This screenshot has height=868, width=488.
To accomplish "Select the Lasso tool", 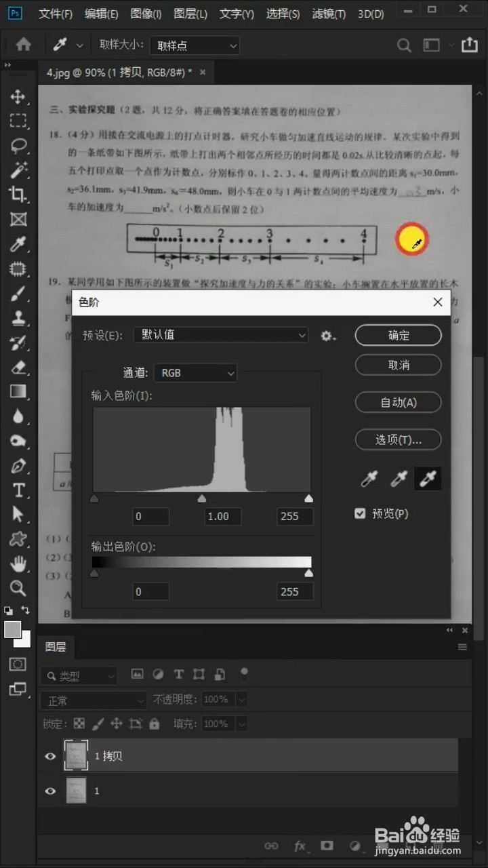I will point(18,145).
